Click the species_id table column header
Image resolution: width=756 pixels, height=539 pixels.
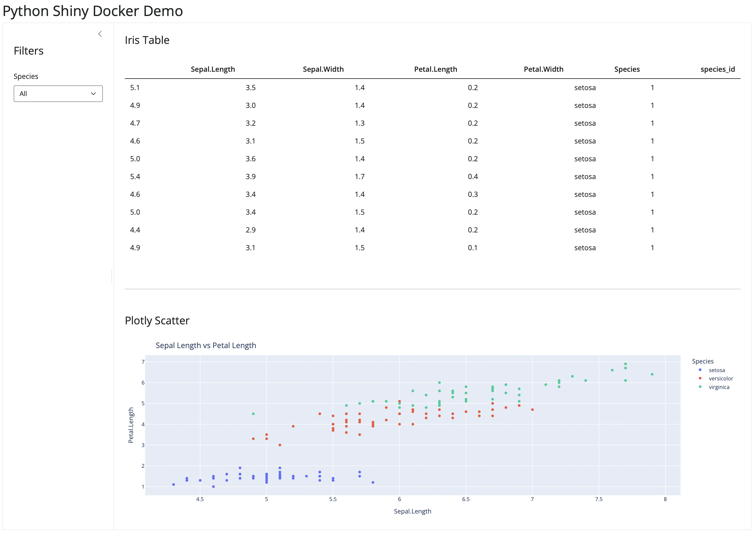click(x=717, y=69)
